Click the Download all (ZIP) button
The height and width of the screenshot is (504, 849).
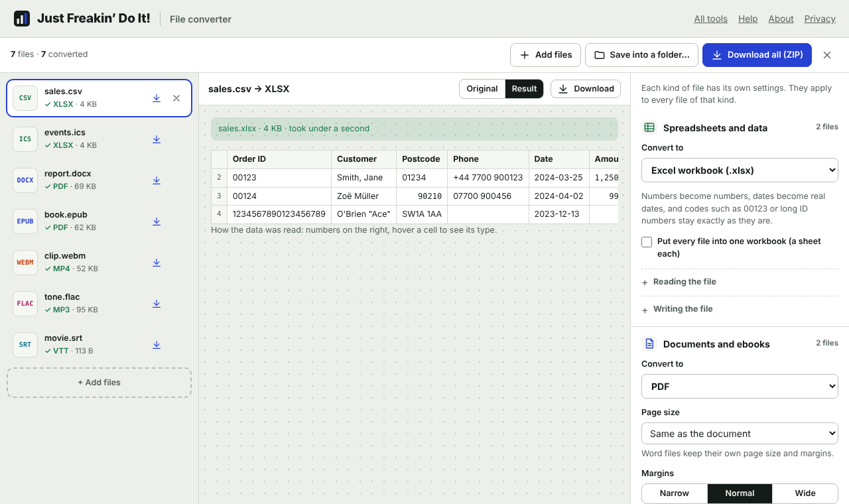click(x=757, y=55)
